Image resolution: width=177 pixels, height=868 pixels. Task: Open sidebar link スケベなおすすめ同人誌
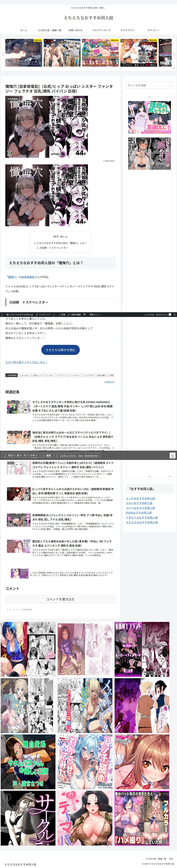pyautogui.click(x=140, y=508)
